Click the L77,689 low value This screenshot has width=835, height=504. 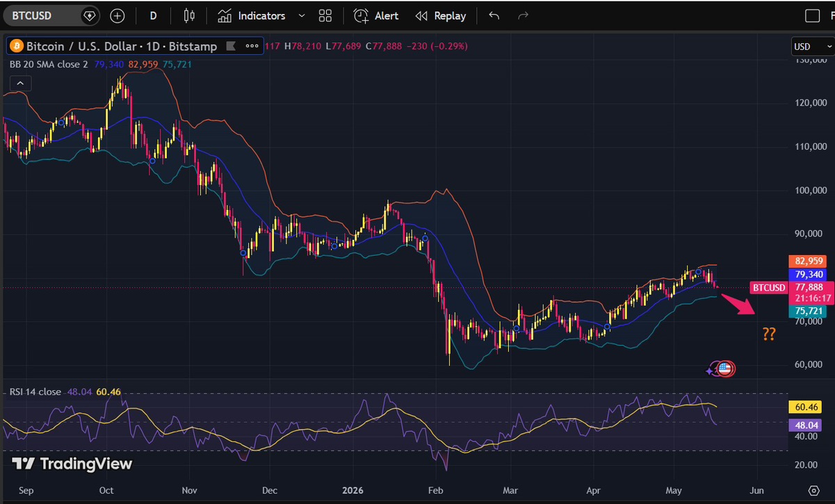tap(343, 46)
